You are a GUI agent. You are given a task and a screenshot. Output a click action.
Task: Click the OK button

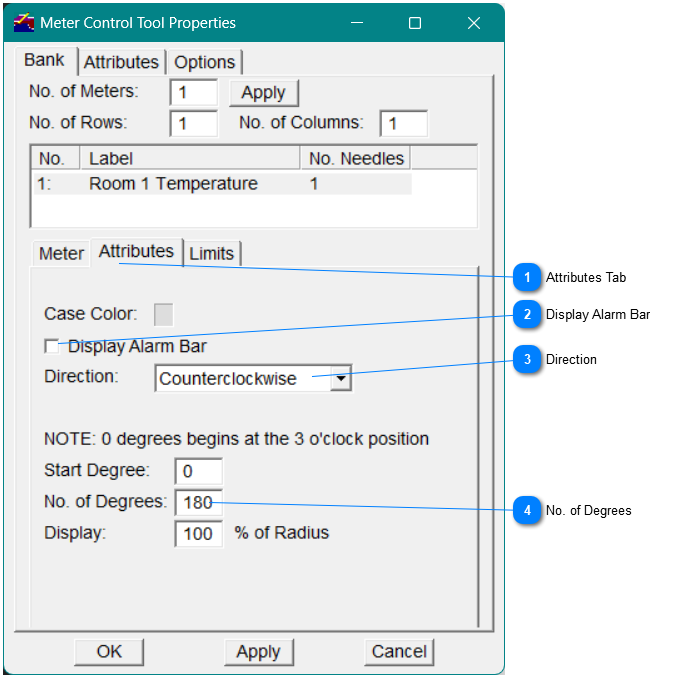(x=109, y=652)
